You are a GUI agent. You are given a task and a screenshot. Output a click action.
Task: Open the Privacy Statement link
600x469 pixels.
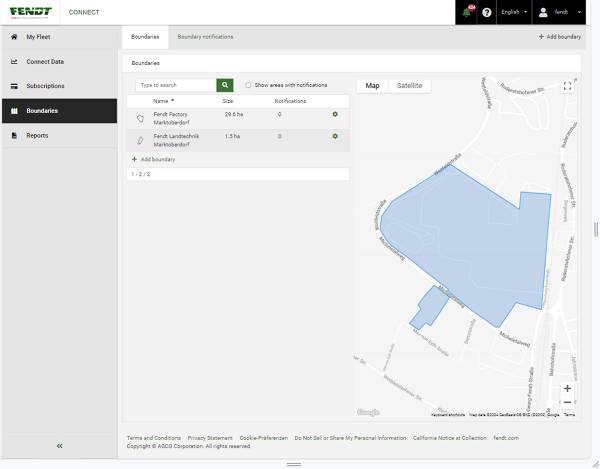tap(210, 438)
